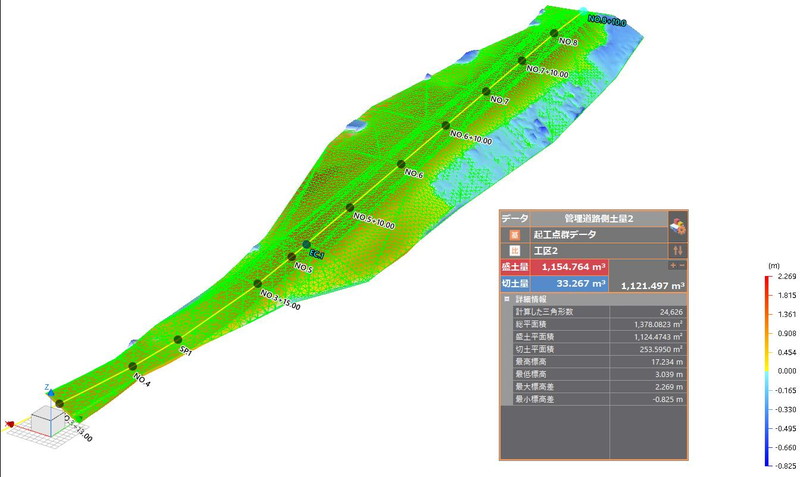Click the red 盛土量 label
800x477 pixels.
(514, 267)
